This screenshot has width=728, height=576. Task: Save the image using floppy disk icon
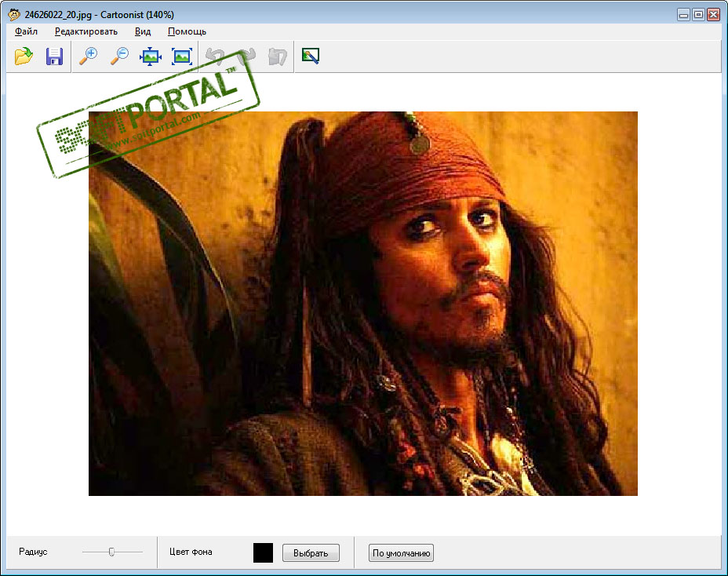click(54, 57)
